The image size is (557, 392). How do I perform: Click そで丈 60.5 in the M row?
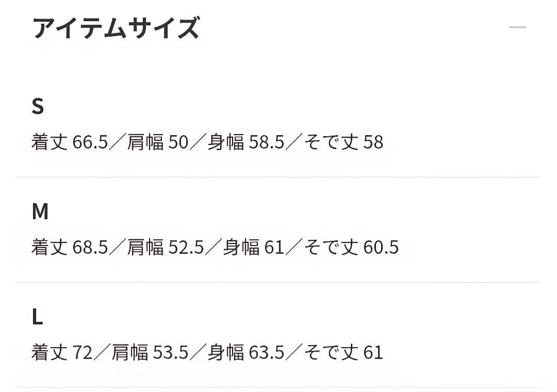(351, 247)
